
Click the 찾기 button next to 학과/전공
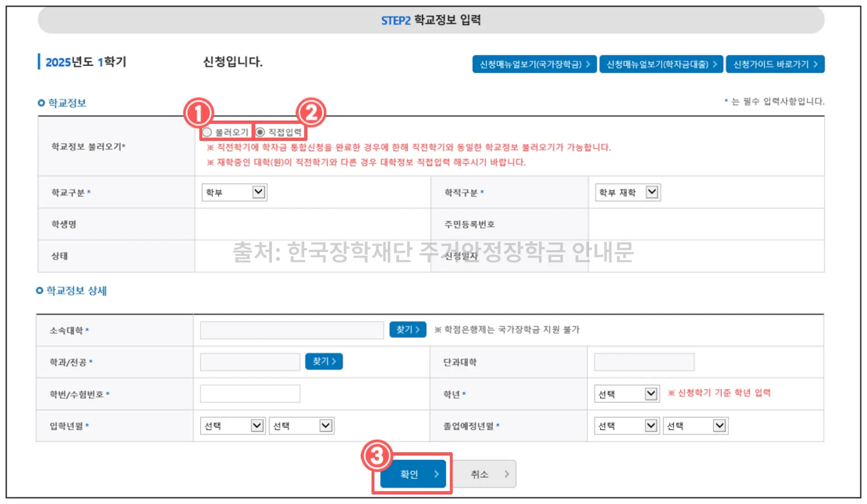click(x=324, y=361)
